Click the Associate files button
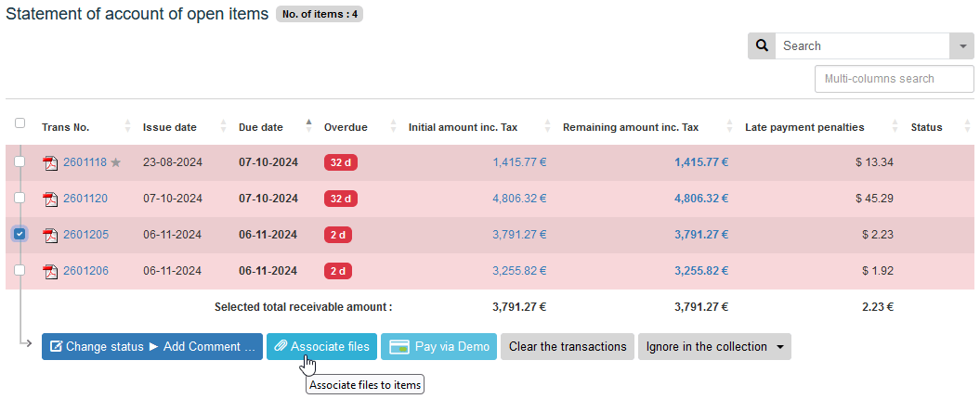Viewport: 980px width, 399px height. coord(321,347)
